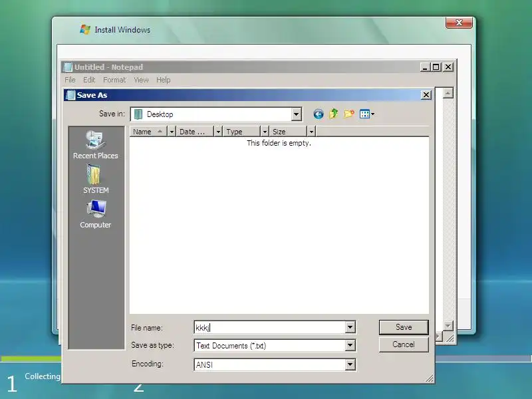Go up one folder level icon
This screenshot has width=532, height=399.
(x=334, y=114)
